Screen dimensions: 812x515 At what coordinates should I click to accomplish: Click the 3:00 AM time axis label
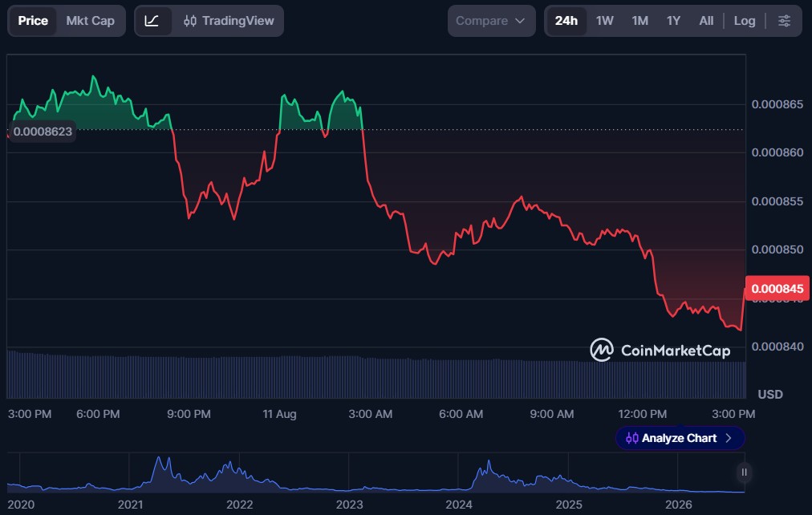coord(370,414)
